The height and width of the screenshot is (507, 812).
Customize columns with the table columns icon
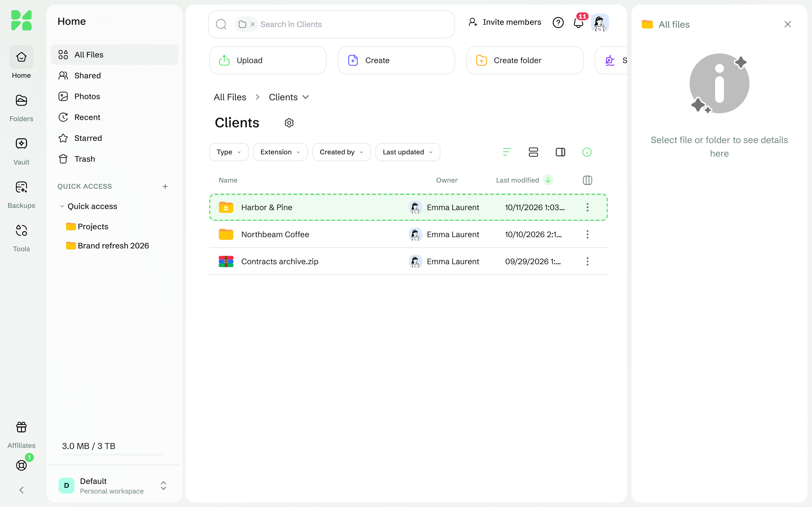coord(587,180)
